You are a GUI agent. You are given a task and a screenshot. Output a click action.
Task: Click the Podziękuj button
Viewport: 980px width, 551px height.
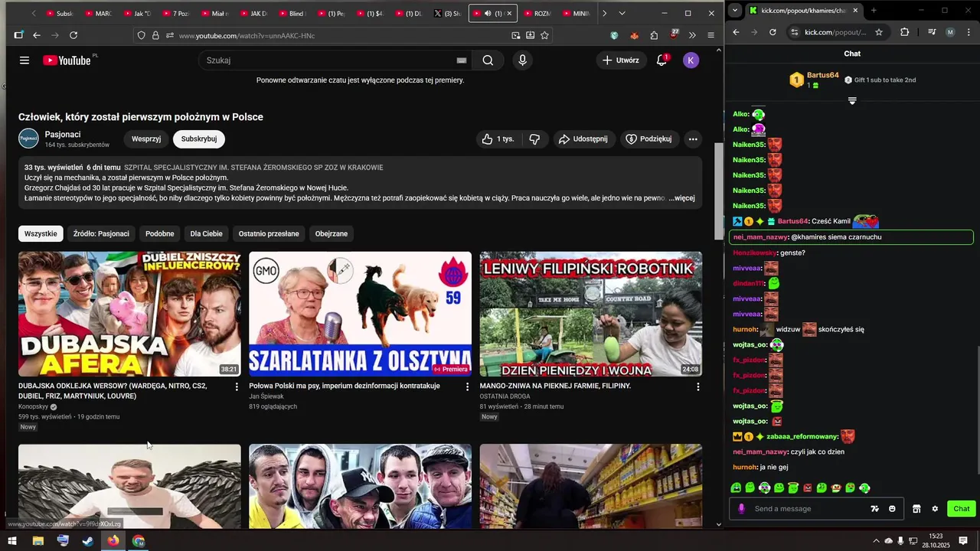pyautogui.click(x=648, y=139)
